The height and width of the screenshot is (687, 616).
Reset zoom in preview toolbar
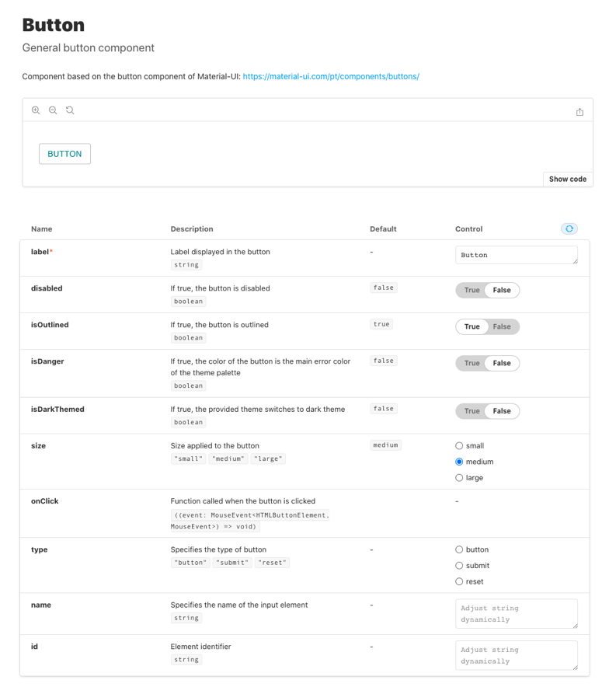pyautogui.click(x=70, y=110)
